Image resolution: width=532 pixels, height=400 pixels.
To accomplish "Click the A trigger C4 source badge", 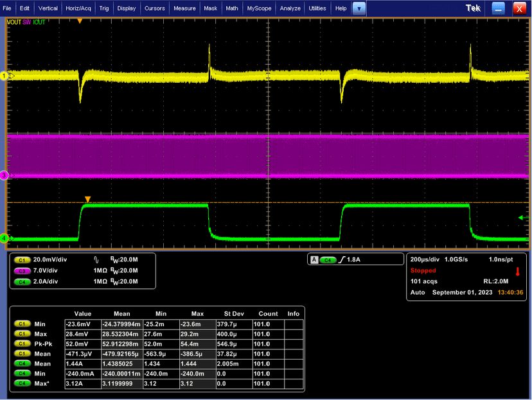I will (x=328, y=260).
